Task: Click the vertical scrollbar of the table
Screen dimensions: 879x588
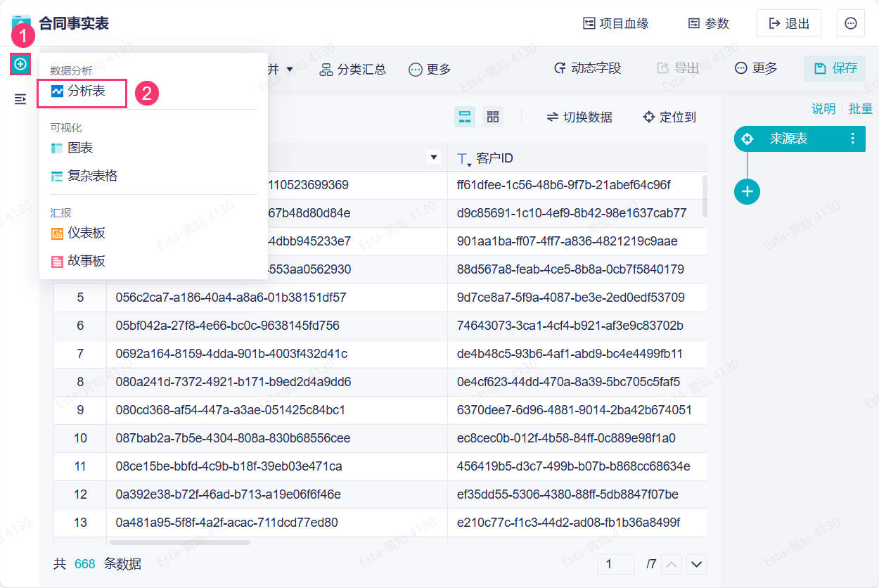Action: pos(705,196)
